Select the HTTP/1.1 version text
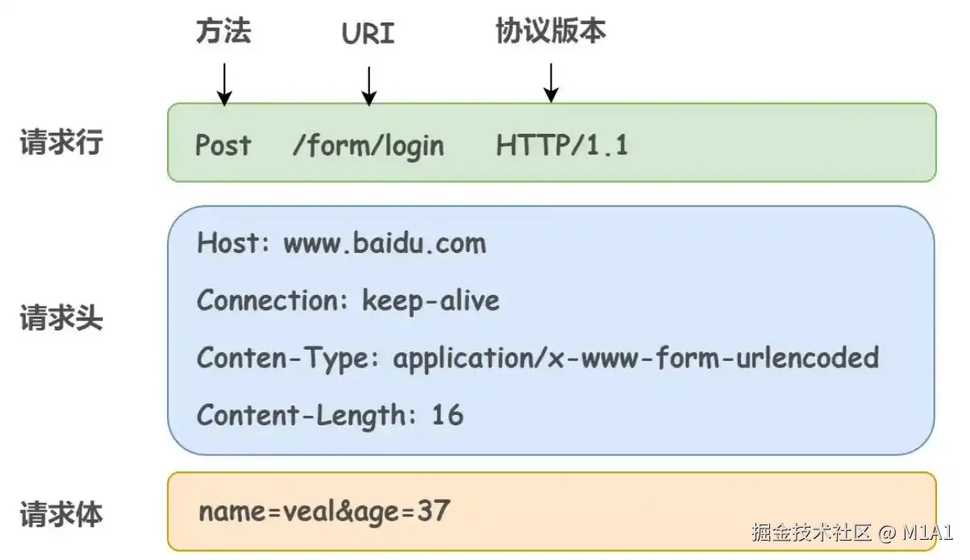970x560 pixels. click(x=562, y=146)
